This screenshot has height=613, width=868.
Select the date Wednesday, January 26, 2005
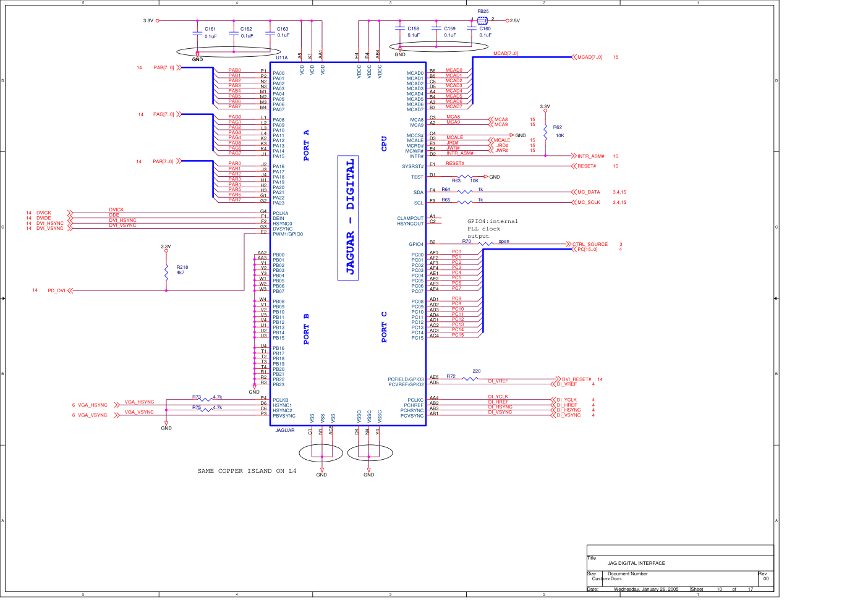(x=646, y=589)
